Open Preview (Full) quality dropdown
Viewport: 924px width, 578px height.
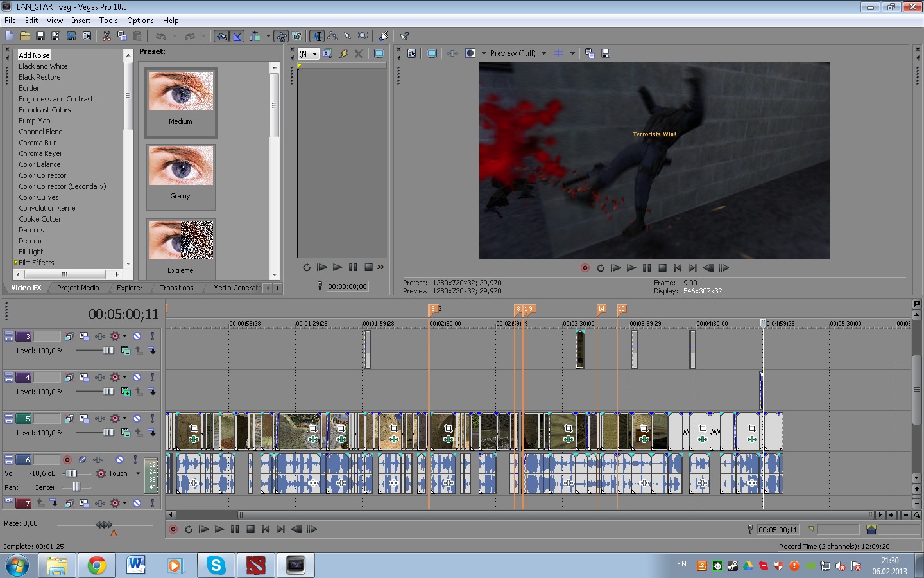coord(543,53)
